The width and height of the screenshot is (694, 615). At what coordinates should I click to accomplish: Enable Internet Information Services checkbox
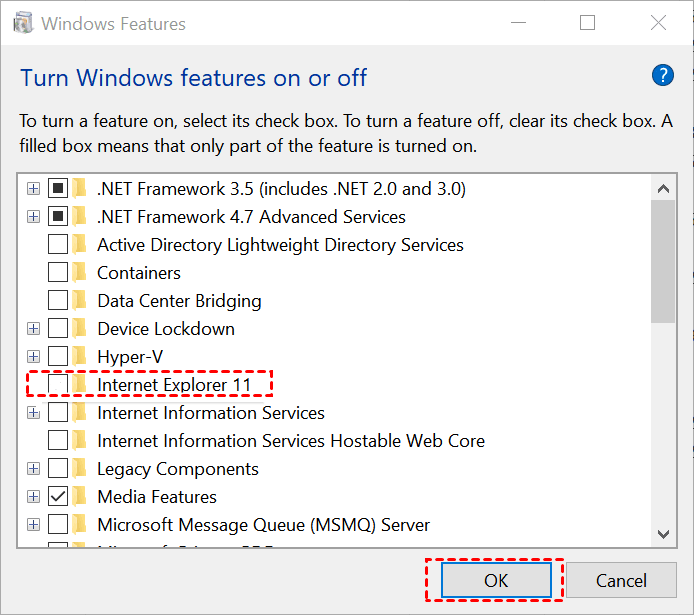(58, 413)
